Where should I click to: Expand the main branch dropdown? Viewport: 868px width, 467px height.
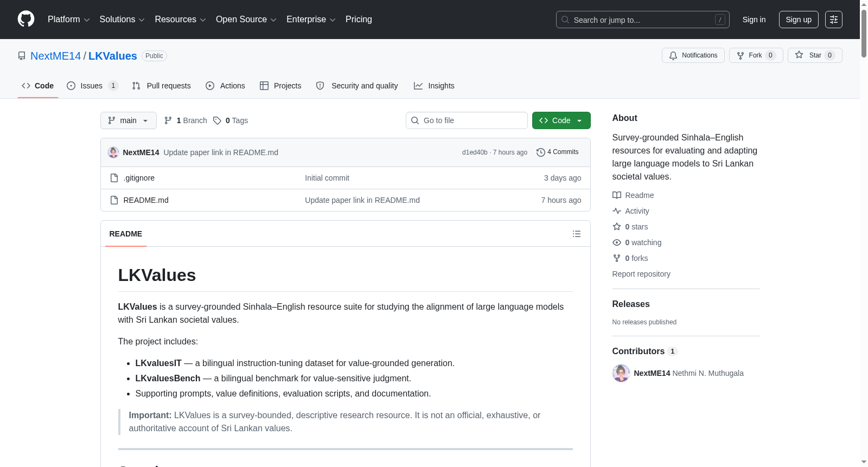coord(129,120)
